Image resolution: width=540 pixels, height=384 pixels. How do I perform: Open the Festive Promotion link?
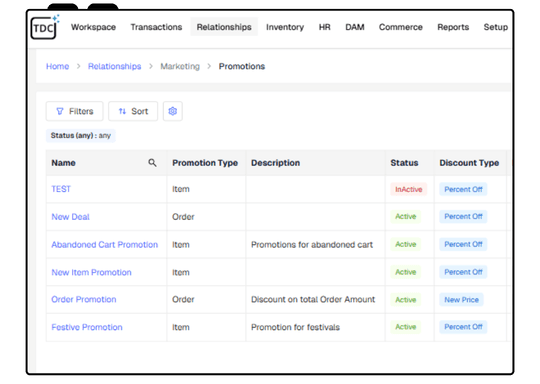tap(87, 327)
